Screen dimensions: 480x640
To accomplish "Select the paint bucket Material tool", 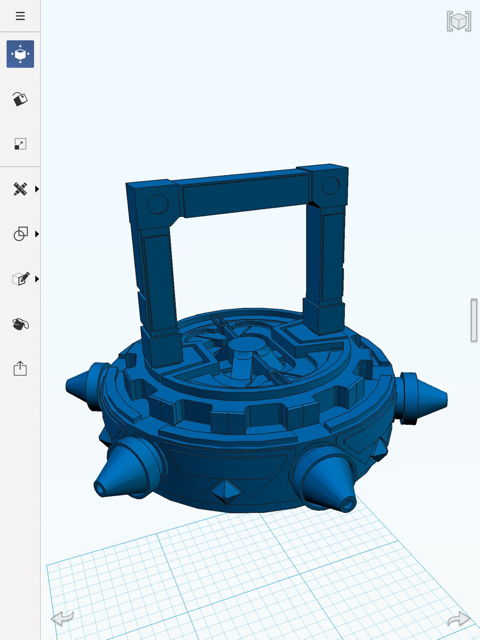I will point(20,324).
